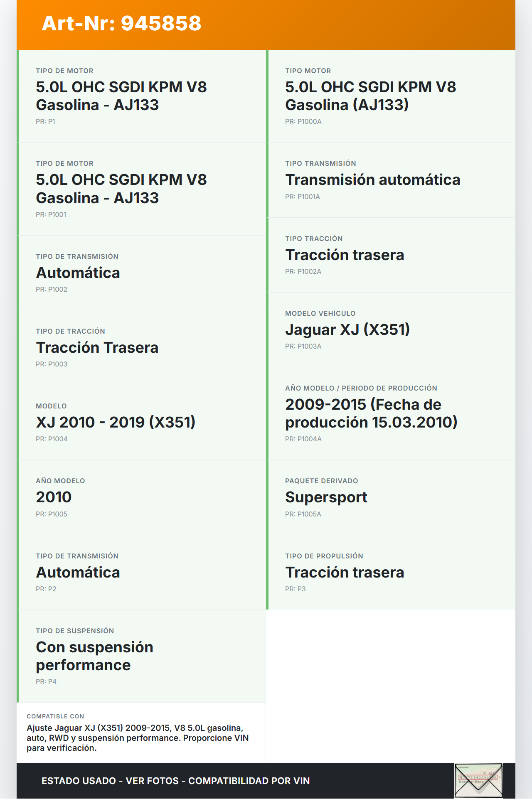Open the Jaguar XJ (X351) vehicle card
Viewport: 532px width, 799px height.
391,329
